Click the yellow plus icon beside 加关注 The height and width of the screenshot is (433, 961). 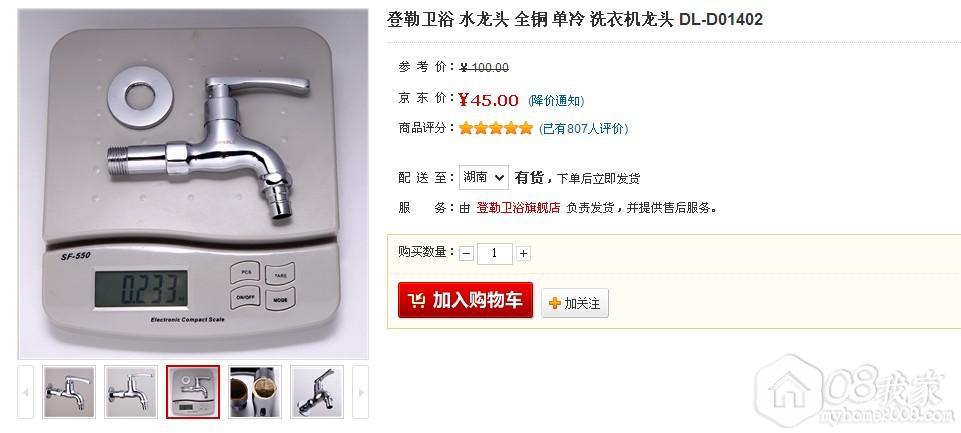click(555, 303)
